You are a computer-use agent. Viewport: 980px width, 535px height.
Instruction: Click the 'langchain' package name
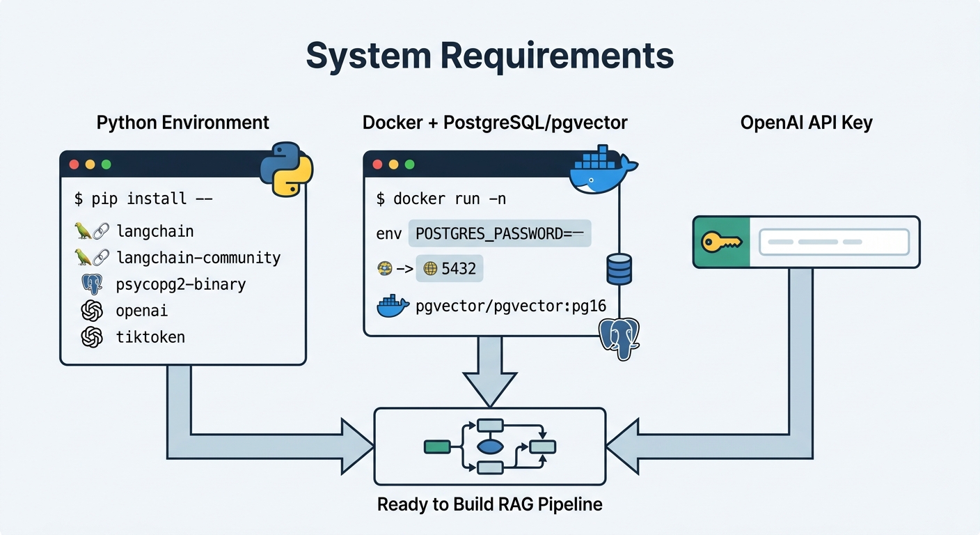(155, 231)
